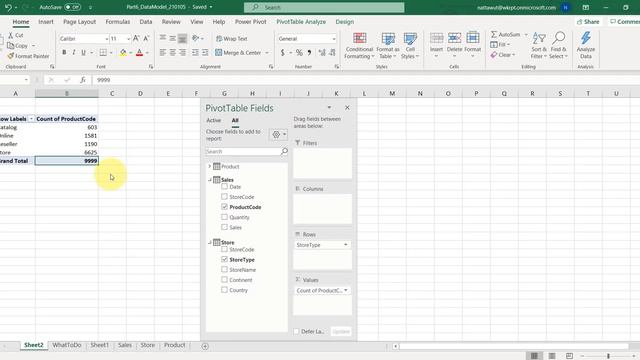
Task: Click Merge & Center
Action: [x=238, y=53]
